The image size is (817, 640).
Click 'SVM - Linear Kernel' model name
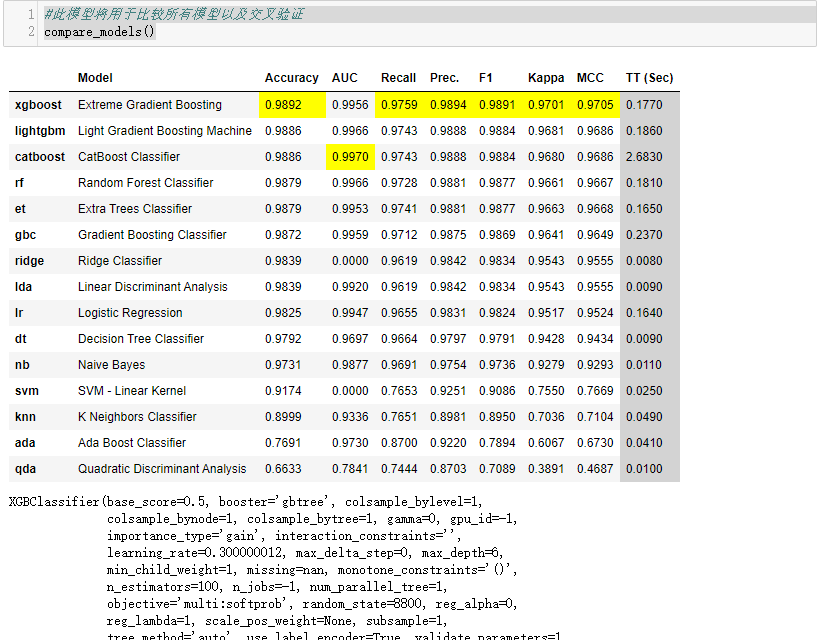(x=132, y=391)
